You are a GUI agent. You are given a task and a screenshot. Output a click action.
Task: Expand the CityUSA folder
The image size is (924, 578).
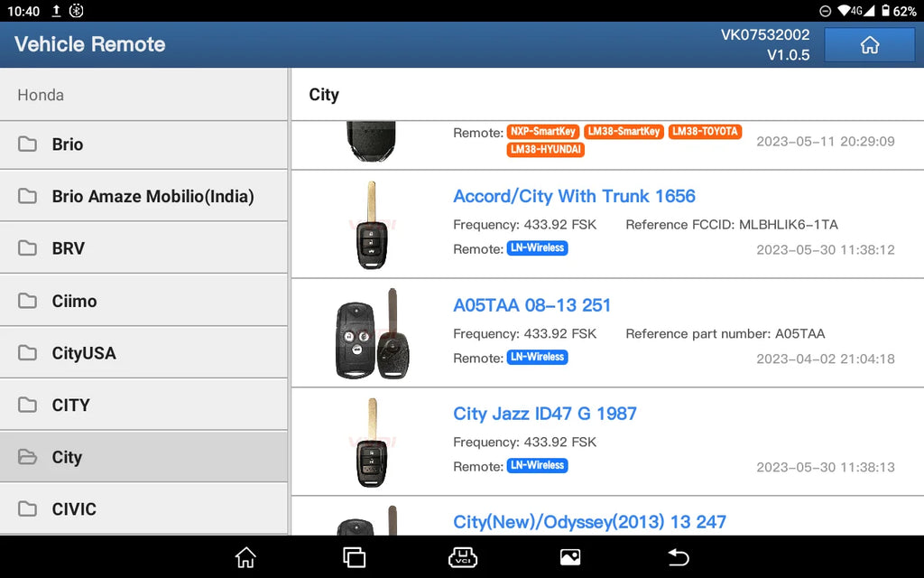click(x=143, y=353)
